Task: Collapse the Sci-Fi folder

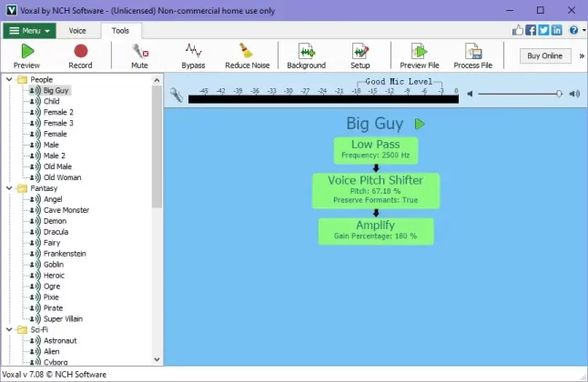Action: pyautogui.click(x=9, y=329)
